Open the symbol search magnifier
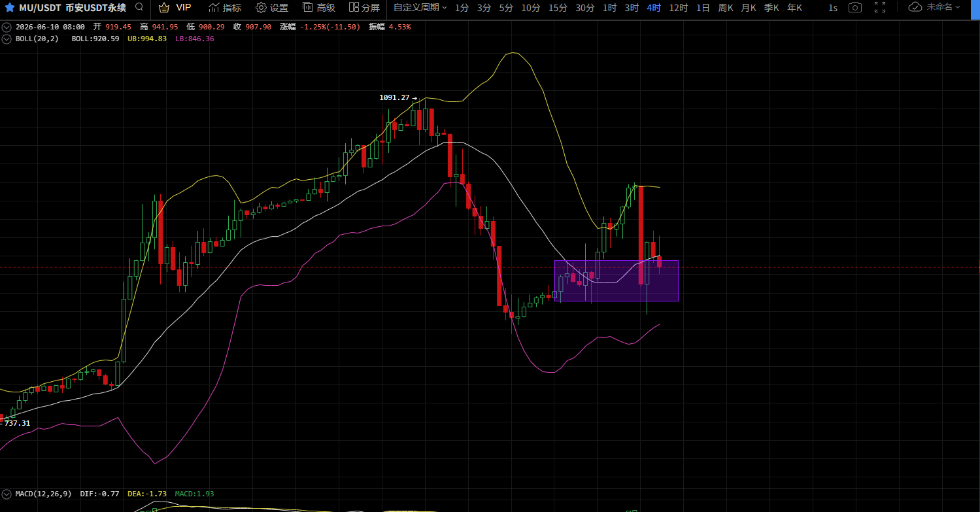Image resolution: width=980 pixels, height=512 pixels. [x=139, y=7]
